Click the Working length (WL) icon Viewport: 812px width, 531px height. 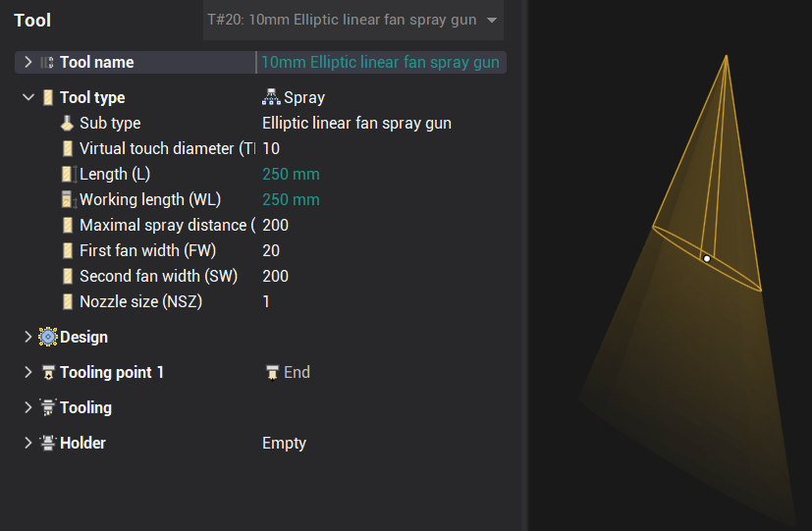[67, 200]
